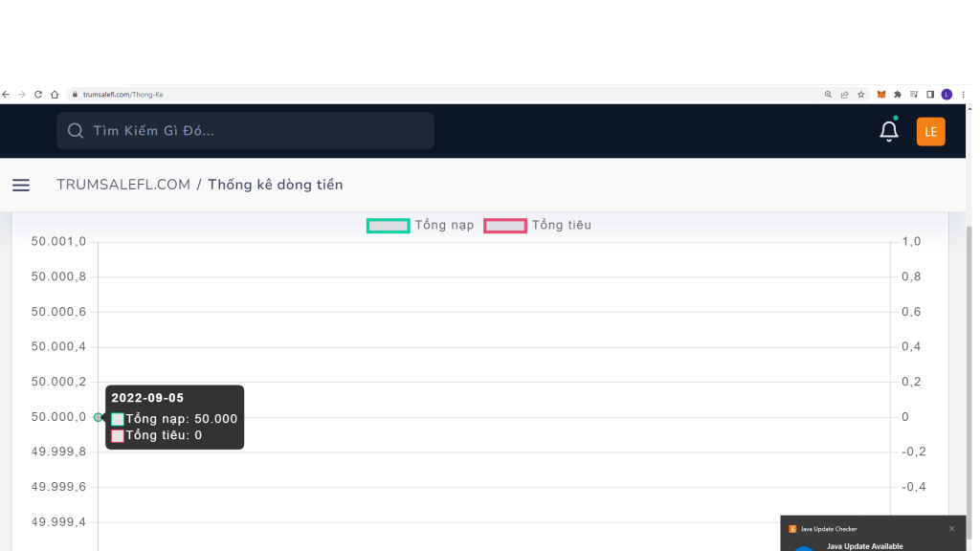Open the browser extensions puzzle icon
980x551 pixels.
898,95
